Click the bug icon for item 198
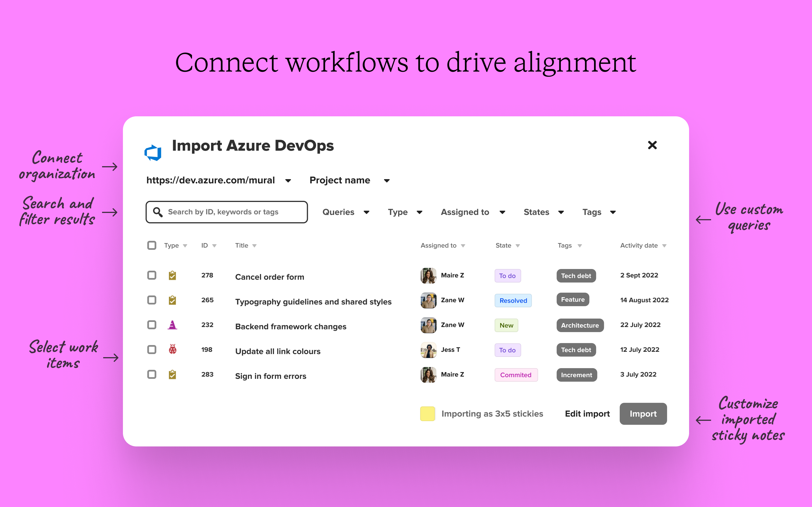This screenshot has height=507, width=812. (173, 350)
